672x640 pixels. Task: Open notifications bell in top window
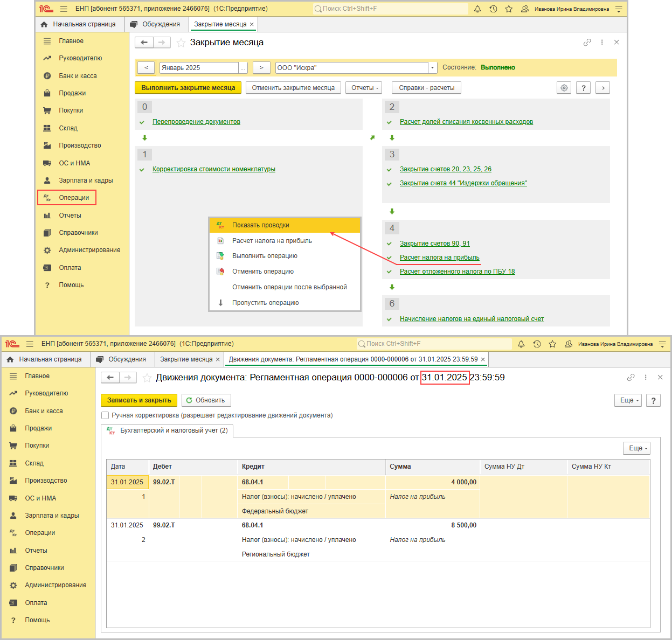click(477, 9)
